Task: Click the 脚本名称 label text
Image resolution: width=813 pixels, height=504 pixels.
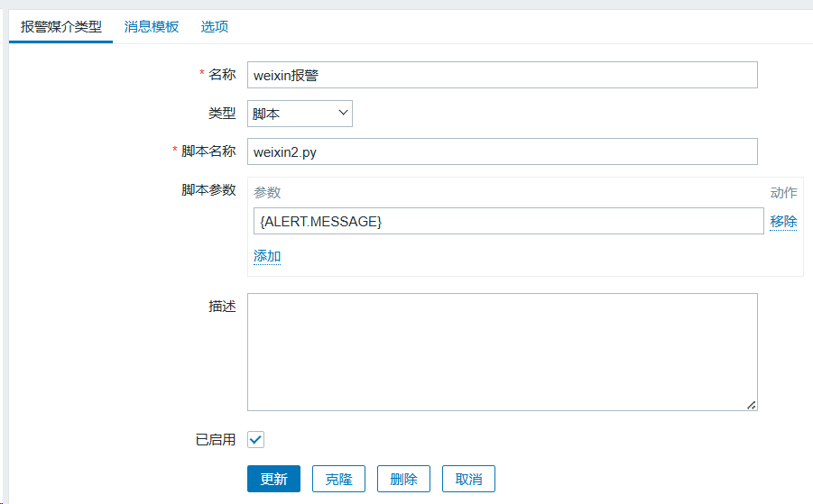Action: 208,151
